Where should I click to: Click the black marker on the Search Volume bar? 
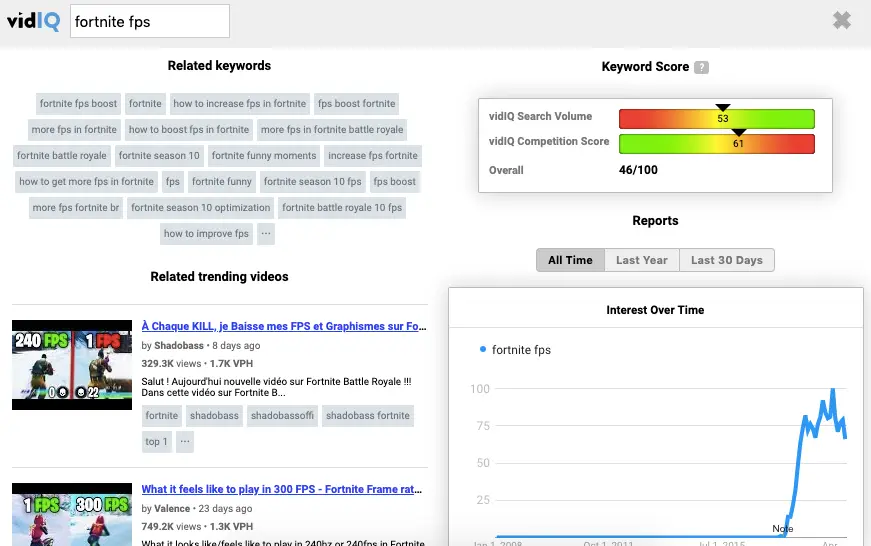point(722,108)
